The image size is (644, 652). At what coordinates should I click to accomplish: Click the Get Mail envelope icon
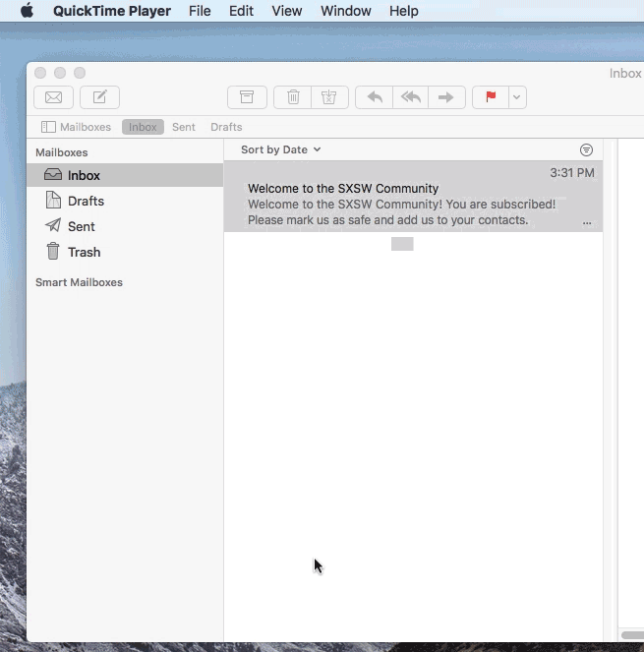[53, 97]
